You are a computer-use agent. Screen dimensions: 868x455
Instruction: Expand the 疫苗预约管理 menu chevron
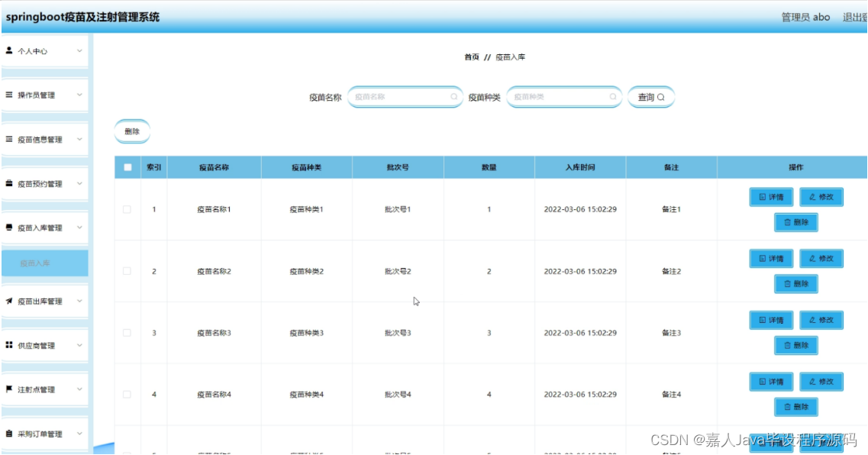[x=79, y=183]
